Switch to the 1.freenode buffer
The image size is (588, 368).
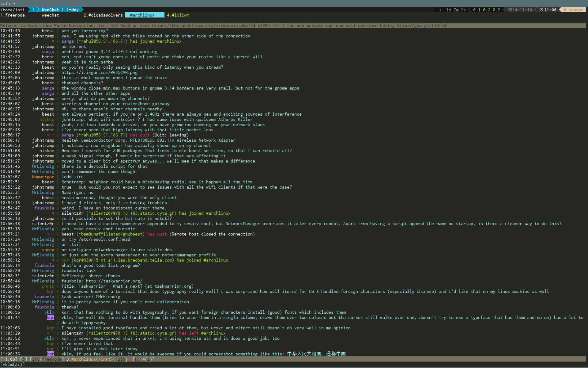tap(13, 15)
